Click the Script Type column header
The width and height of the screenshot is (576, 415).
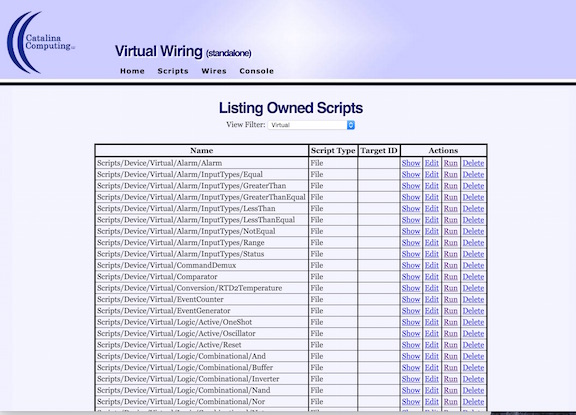pyautogui.click(x=333, y=151)
